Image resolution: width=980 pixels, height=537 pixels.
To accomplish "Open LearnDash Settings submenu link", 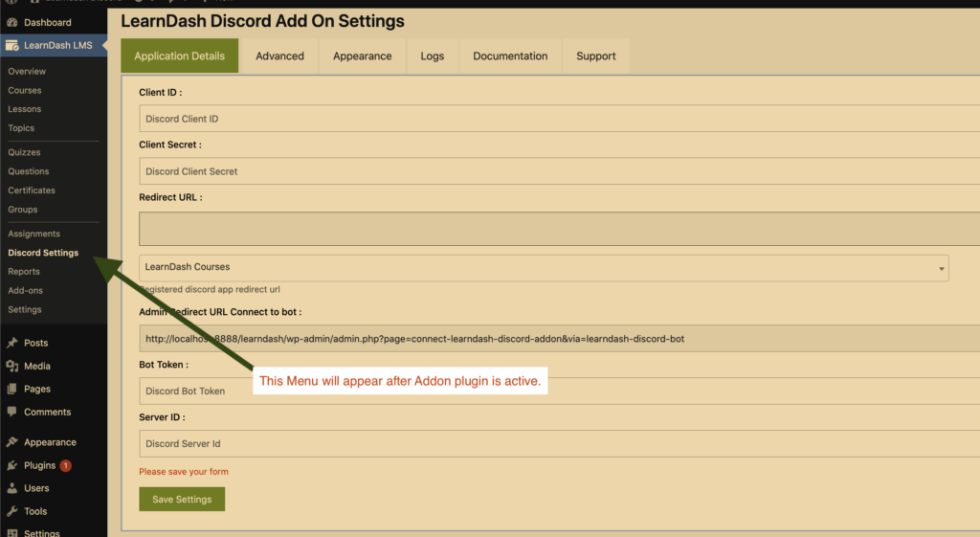I will click(24, 309).
